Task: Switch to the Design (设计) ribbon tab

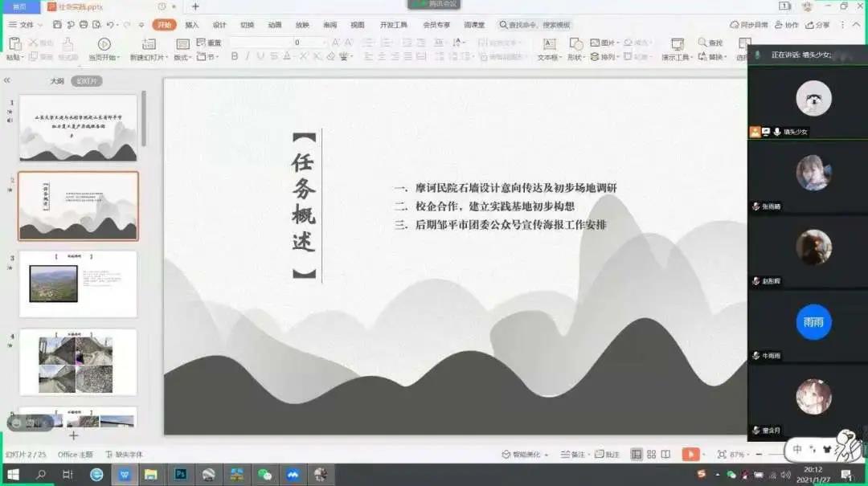Action: click(219, 25)
